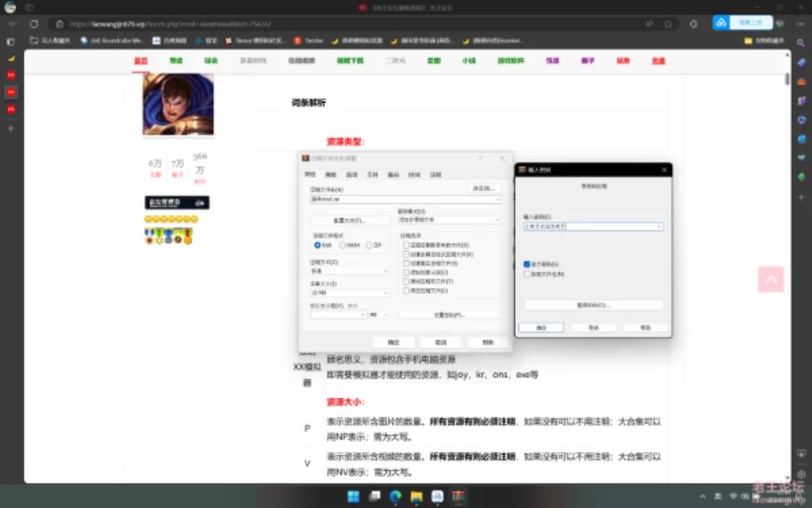Click Cancel in the password dialog
The width and height of the screenshot is (812, 508).
pyautogui.click(x=594, y=328)
